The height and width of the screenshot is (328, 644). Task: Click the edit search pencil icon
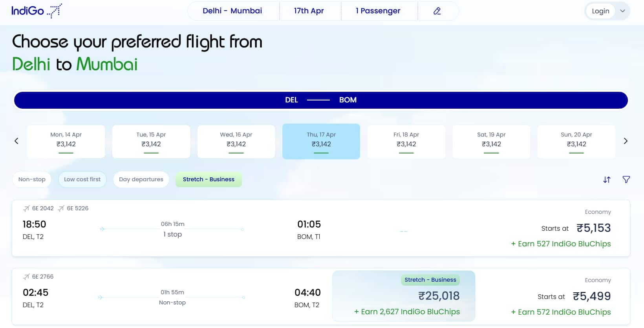(437, 11)
